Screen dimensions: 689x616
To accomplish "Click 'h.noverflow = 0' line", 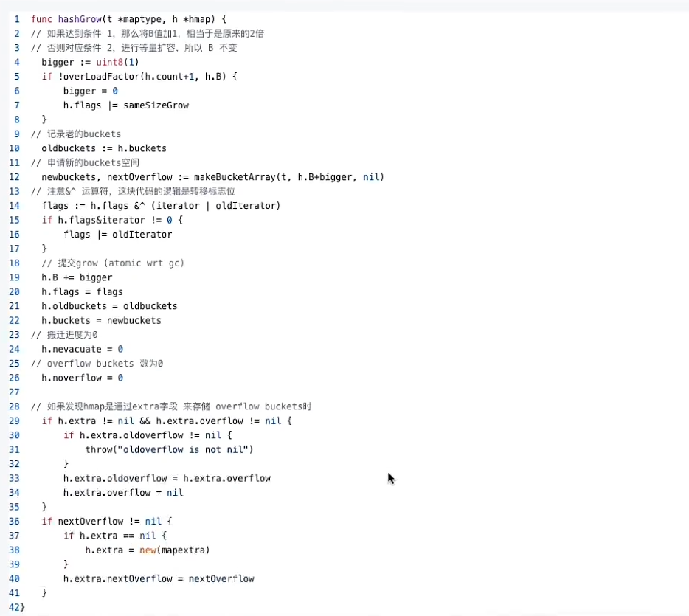I will (x=82, y=378).
